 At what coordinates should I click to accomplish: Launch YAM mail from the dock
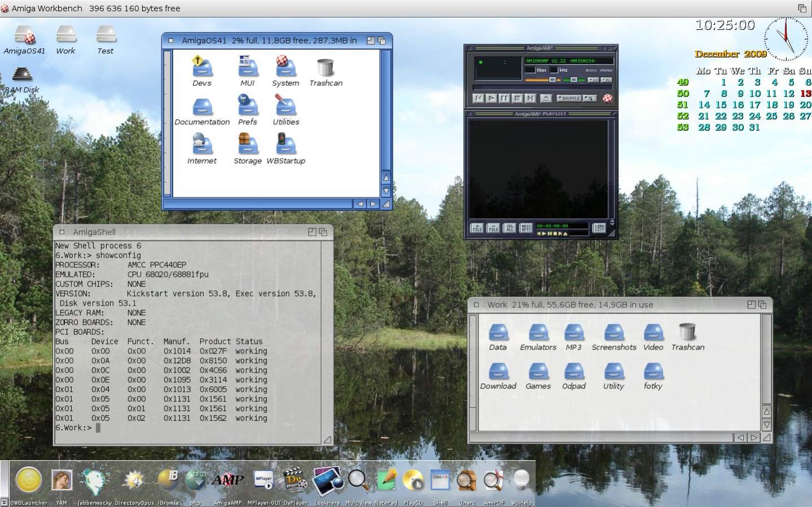(62, 480)
